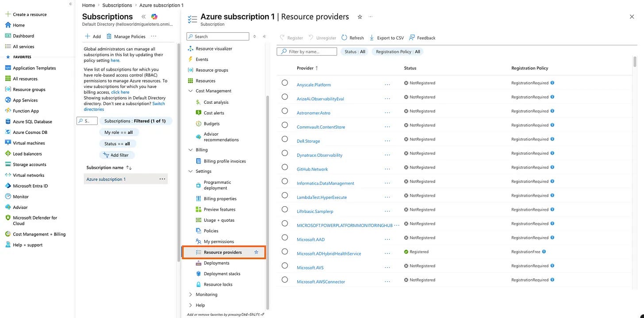644x318 pixels.
Task: Open Virtual machines icon in sidebar
Action: pyautogui.click(x=8, y=143)
